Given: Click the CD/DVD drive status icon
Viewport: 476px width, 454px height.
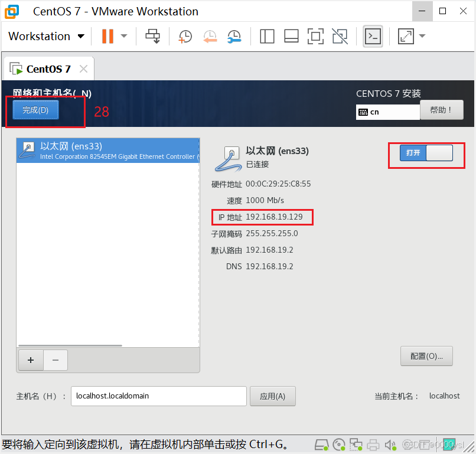Looking at the screenshot, I should pyautogui.click(x=339, y=445).
